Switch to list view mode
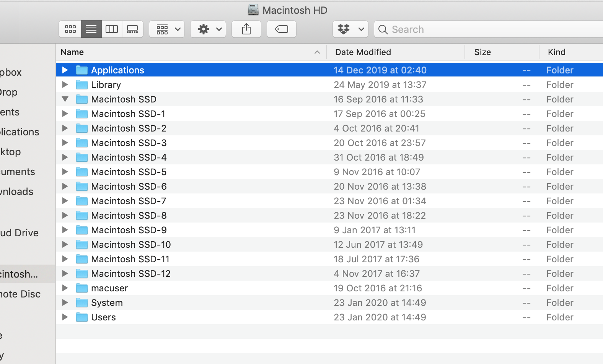This screenshot has width=603, height=364. [x=91, y=29]
